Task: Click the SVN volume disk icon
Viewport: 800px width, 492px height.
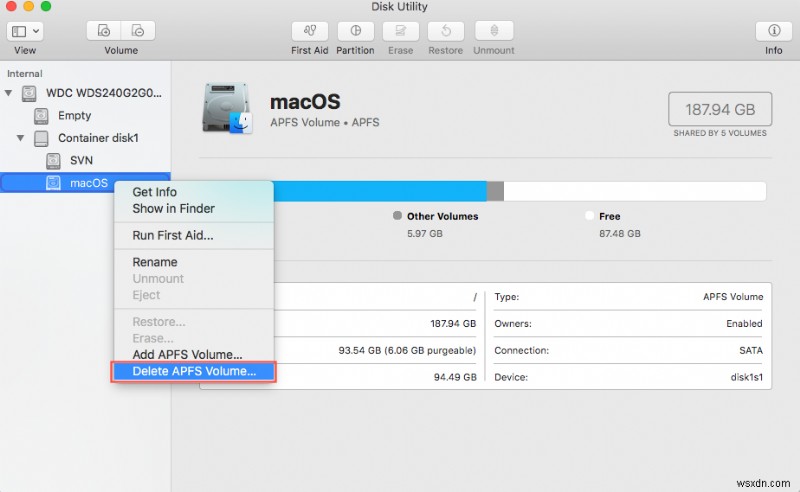Action: pyautogui.click(x=53, y=161)
